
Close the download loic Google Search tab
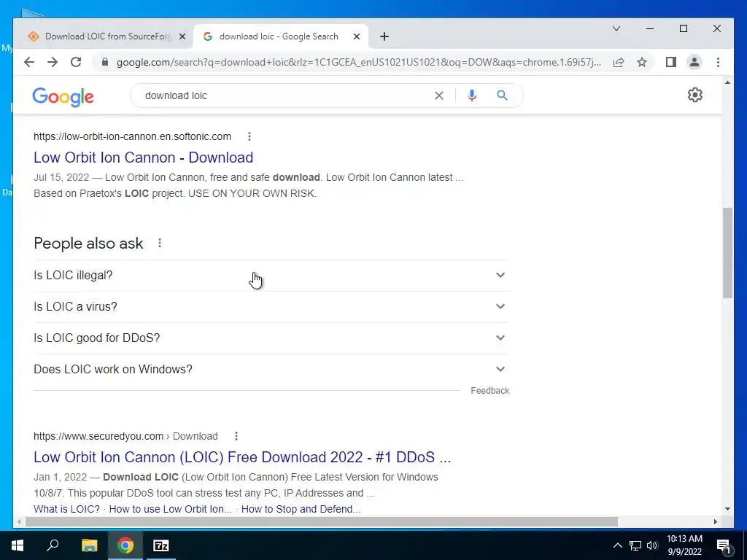356,36
